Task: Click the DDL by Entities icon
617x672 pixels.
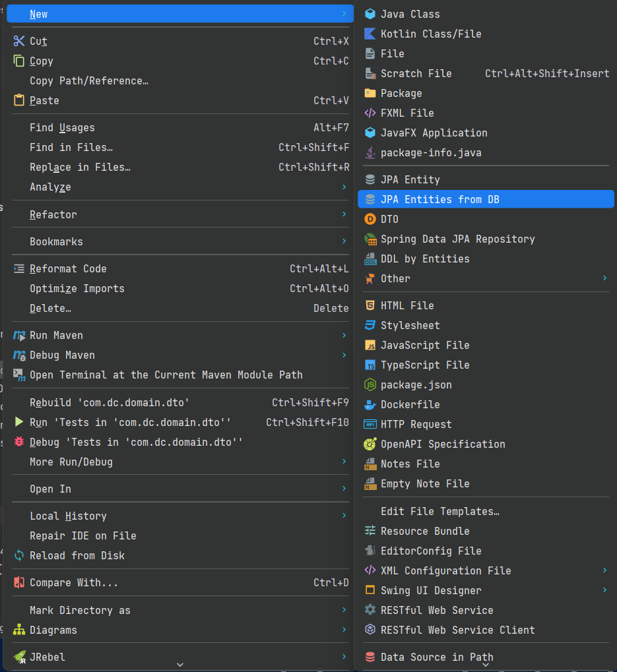Action: pyautogui.click(x=370, y=259)
